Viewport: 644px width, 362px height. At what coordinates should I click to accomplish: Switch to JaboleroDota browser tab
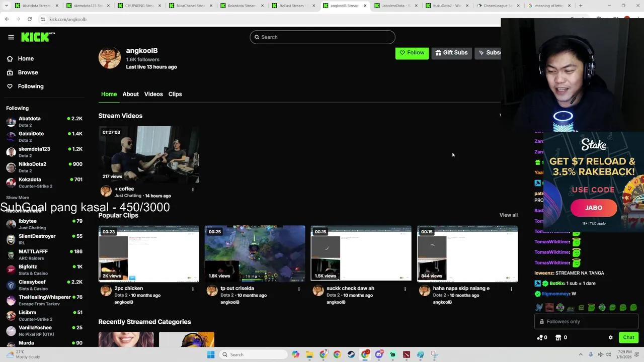tap(396, 6)
